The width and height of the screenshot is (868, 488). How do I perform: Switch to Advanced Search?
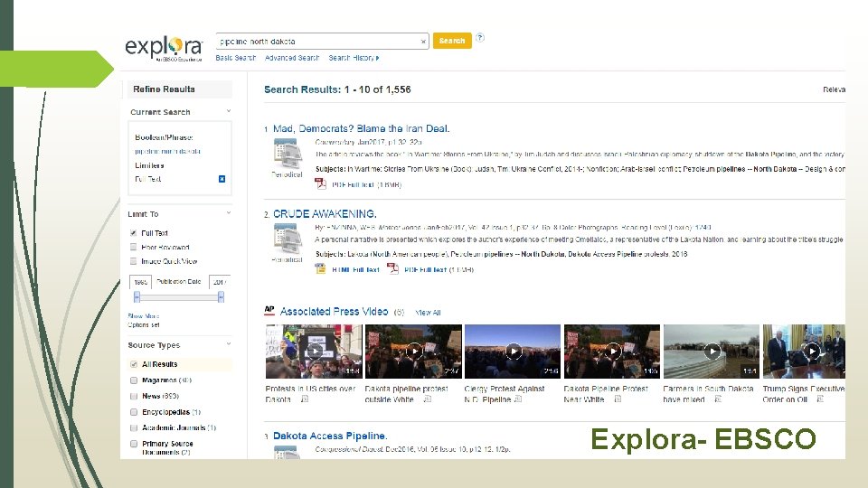[292, 58]
